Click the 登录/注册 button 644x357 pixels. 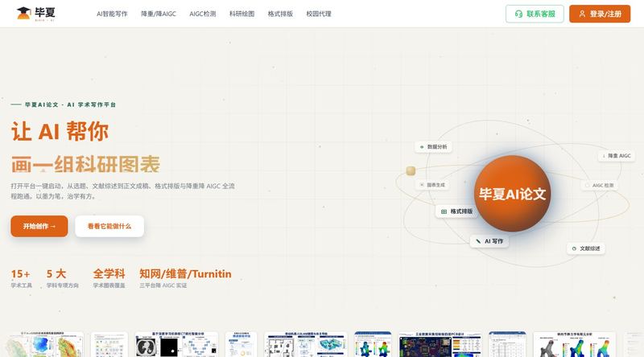[600, 14]
